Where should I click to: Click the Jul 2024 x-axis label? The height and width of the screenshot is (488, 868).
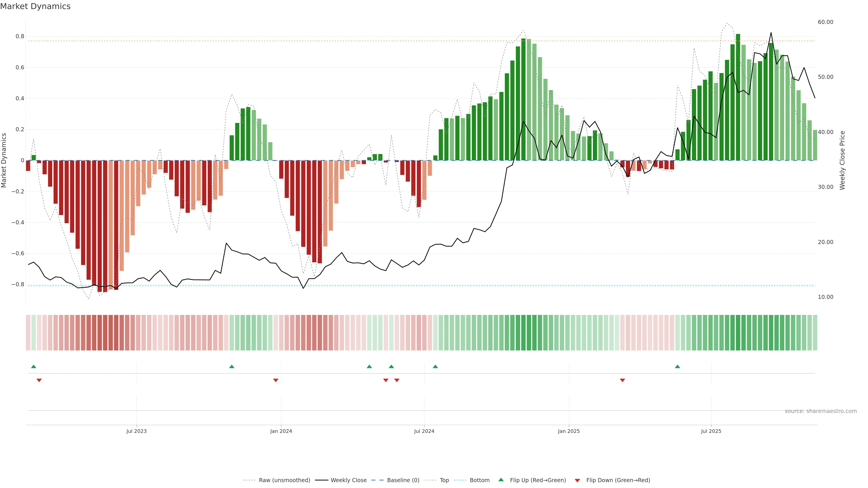pos(424,431)
